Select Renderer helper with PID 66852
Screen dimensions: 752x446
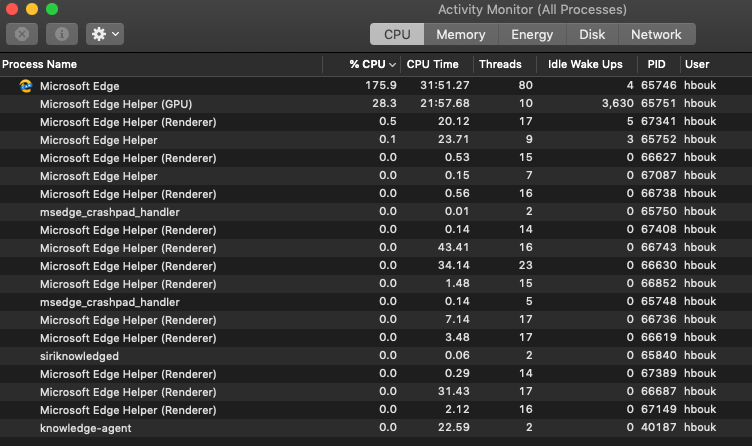pos(376,284)
